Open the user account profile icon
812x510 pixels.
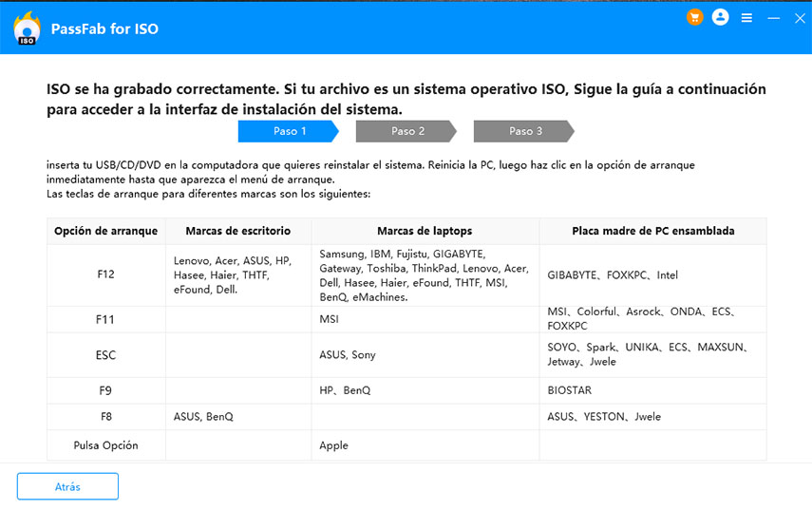pos(720,18)
